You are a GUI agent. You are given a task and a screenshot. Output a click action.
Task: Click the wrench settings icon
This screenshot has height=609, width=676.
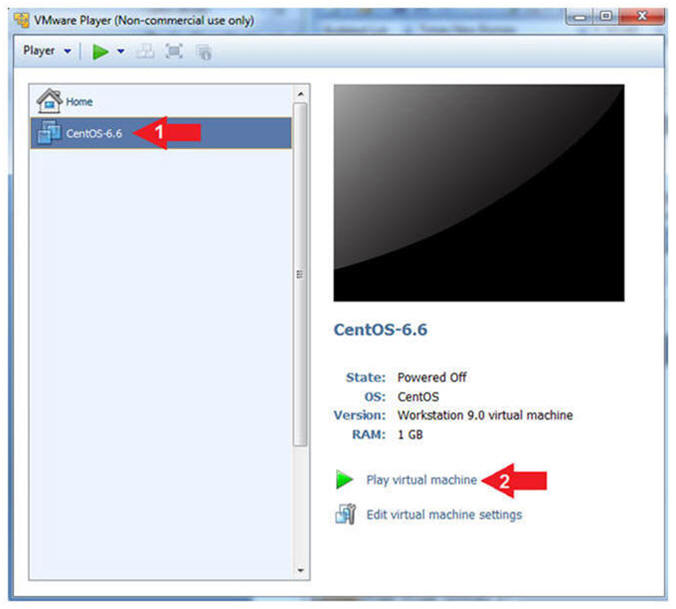point(345,514)
